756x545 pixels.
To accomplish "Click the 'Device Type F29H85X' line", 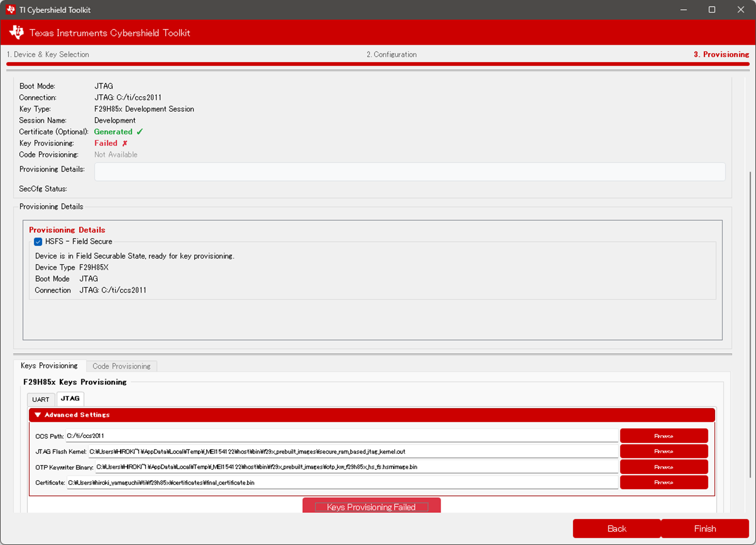I will tap(72, 267).
